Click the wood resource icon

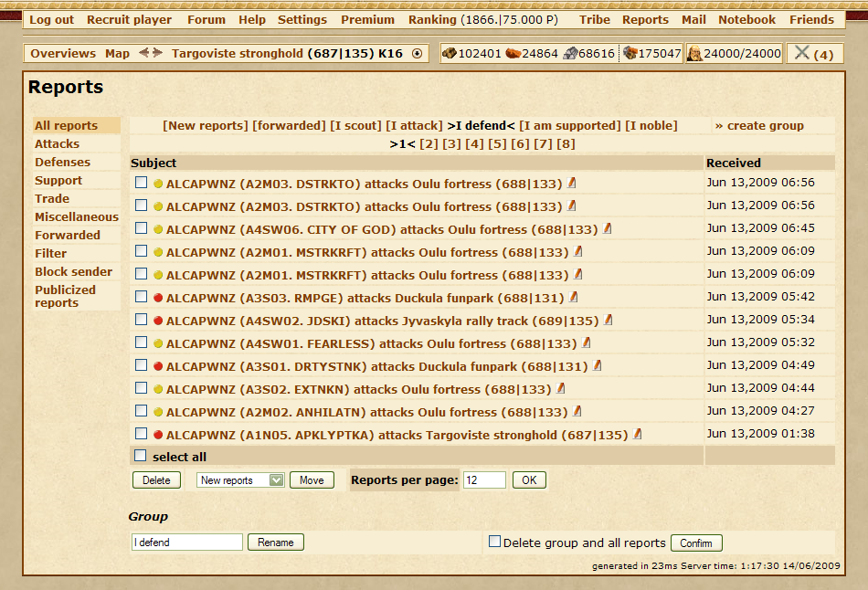pyautogui.click(x=449, y=54)
